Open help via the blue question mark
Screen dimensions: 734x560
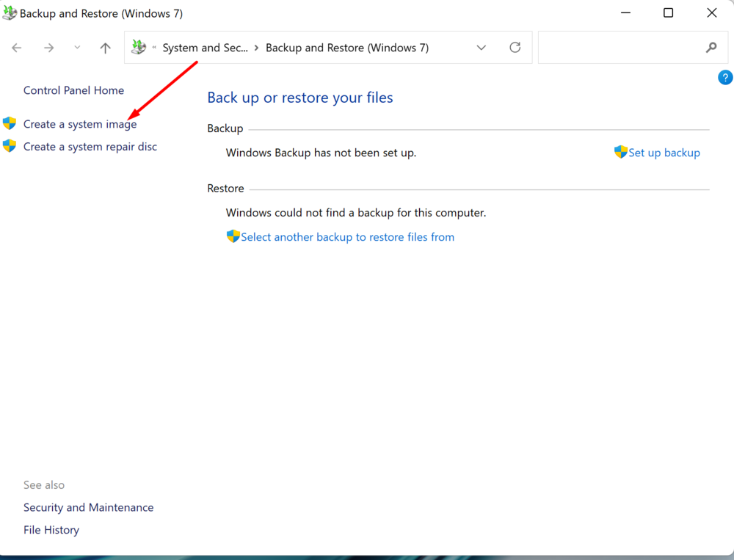724,78
